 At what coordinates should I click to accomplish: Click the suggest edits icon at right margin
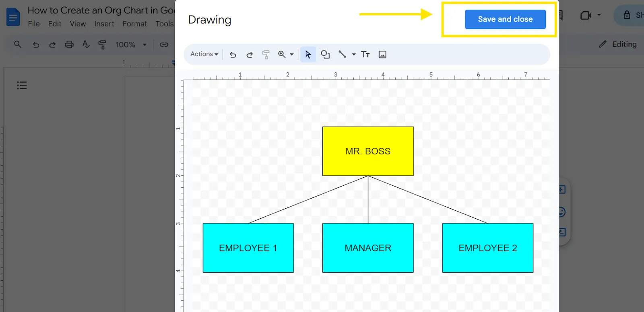point(562,232)
